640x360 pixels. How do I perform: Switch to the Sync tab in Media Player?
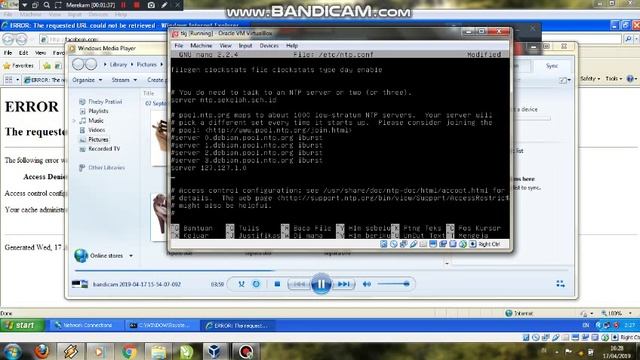click(552, 66)
